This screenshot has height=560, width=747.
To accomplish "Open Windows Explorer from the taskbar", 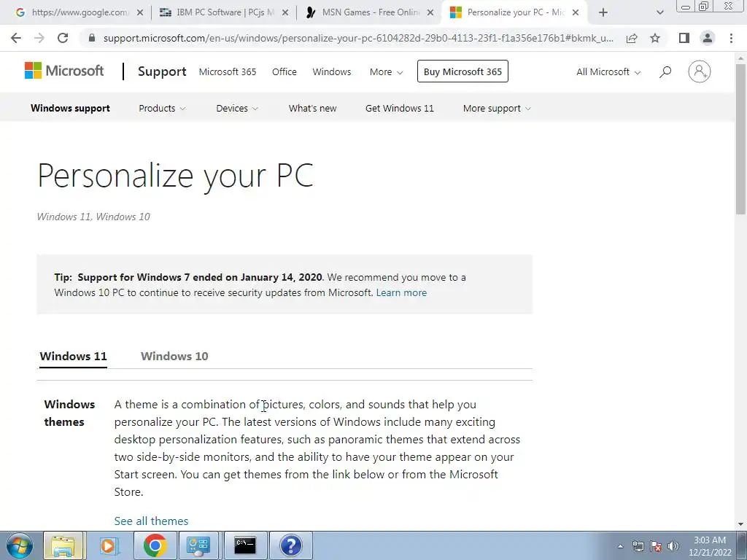I will point(63,545).
